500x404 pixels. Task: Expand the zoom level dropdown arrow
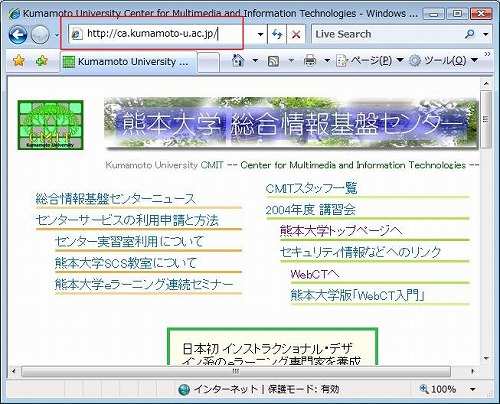point(473,389)
